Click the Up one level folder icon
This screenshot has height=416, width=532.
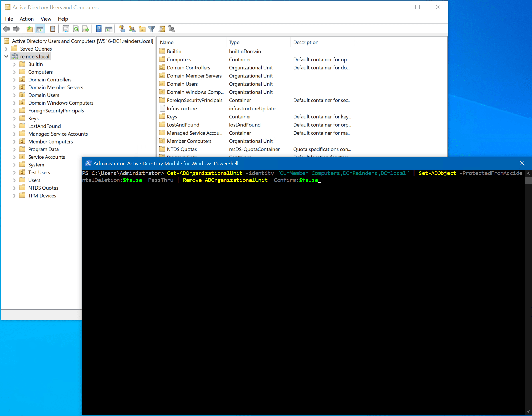click(29, 29)
